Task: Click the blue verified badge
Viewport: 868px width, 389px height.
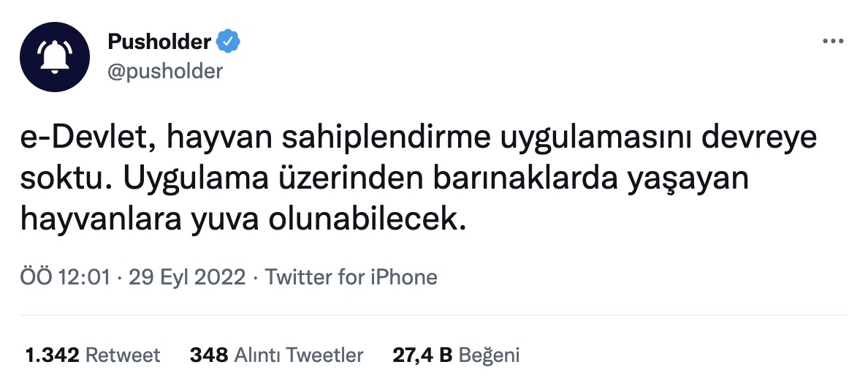Action: (228, 42)
